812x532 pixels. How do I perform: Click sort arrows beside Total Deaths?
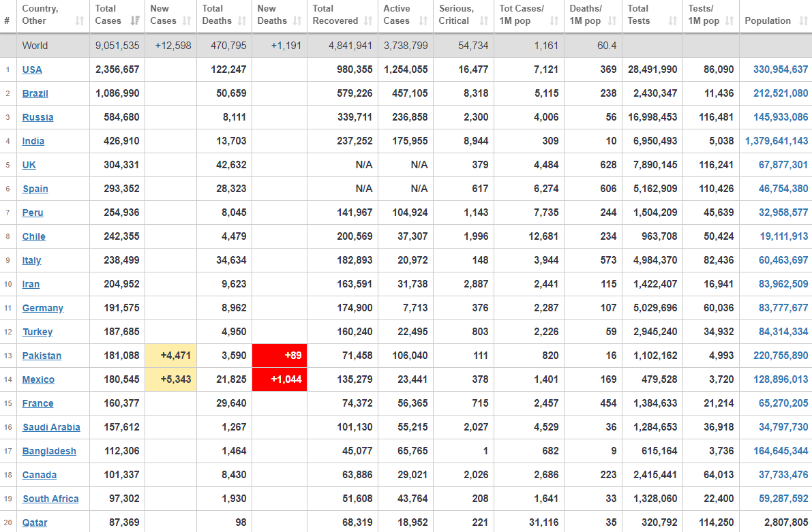click(242, 21)
